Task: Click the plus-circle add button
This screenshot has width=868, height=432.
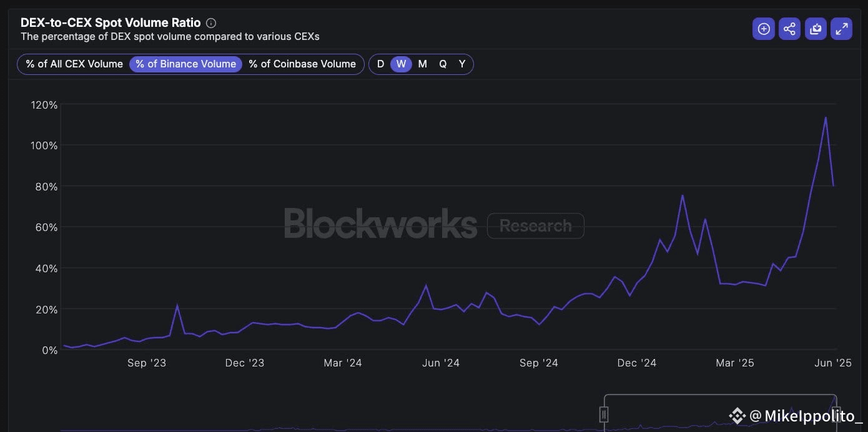Action: pyautogui.click(x=763, y=29)
